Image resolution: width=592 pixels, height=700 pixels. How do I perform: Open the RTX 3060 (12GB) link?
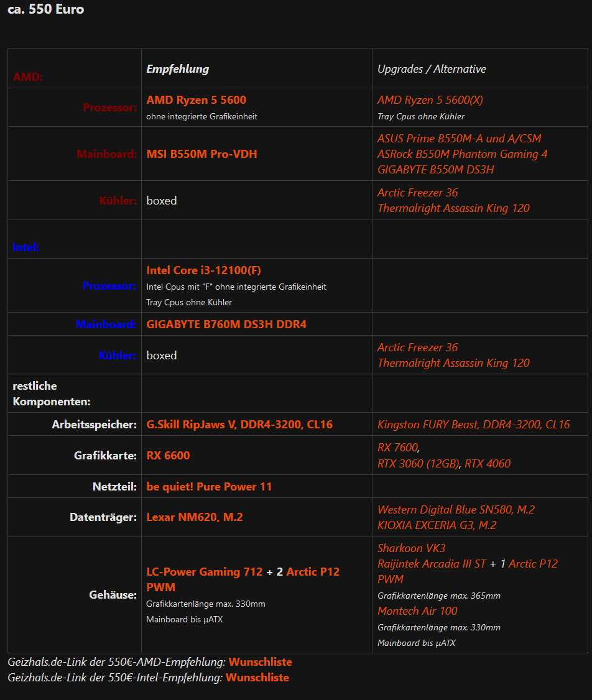coord(418,463)
